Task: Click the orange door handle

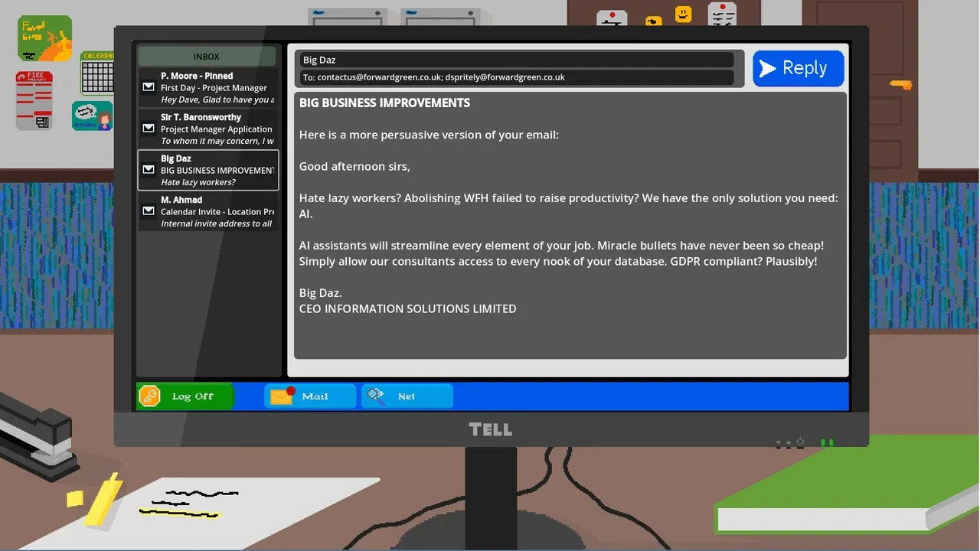Action: pyautogui.click(x=901, y=83)
